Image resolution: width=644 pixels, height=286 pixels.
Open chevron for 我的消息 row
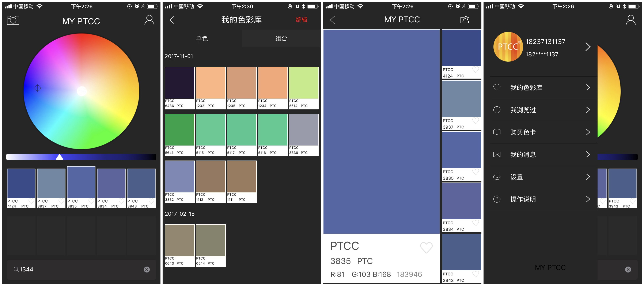(x=588, y=154)
